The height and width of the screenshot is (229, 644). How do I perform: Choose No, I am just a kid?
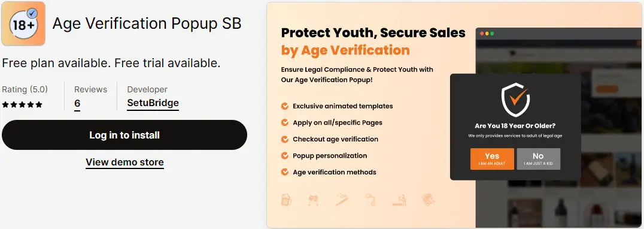[539, 159]
